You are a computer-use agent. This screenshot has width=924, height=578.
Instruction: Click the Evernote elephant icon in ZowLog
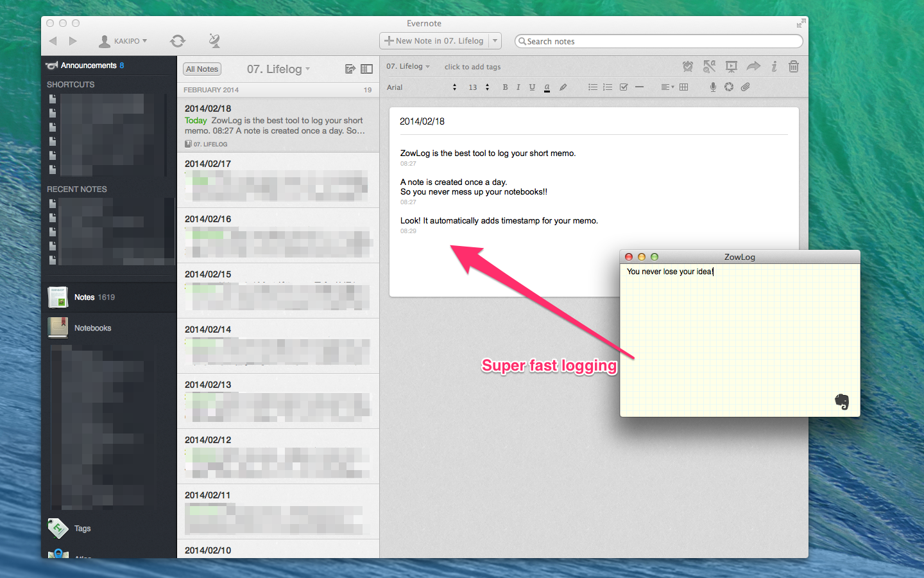842,401
